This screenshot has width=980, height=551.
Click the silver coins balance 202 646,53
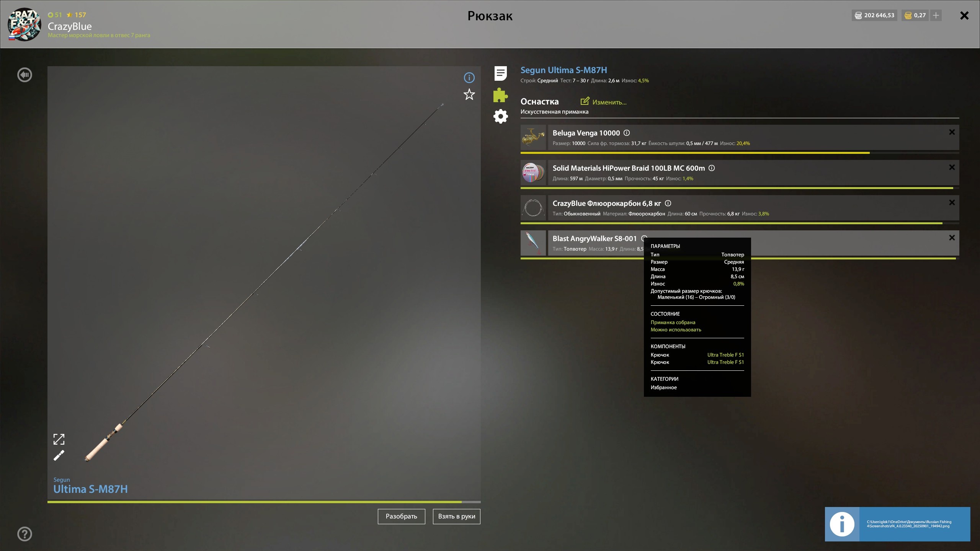(874, 15)
